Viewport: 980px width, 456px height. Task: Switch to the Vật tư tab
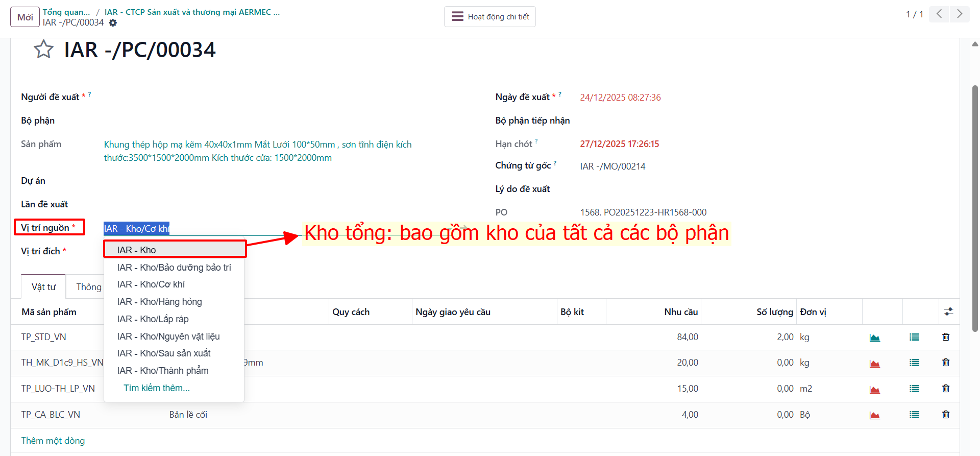click(44, 287)
